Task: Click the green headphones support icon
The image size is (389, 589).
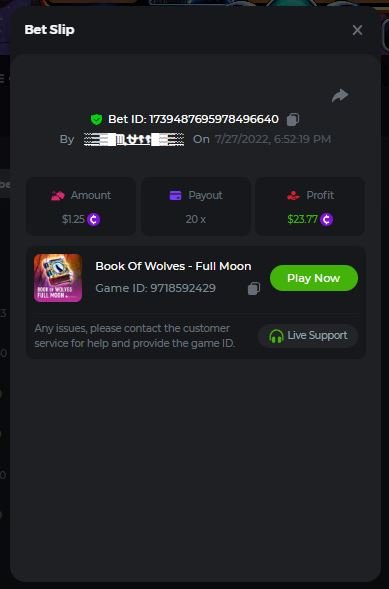Action: pyautogui.click(x=276, y=336)
